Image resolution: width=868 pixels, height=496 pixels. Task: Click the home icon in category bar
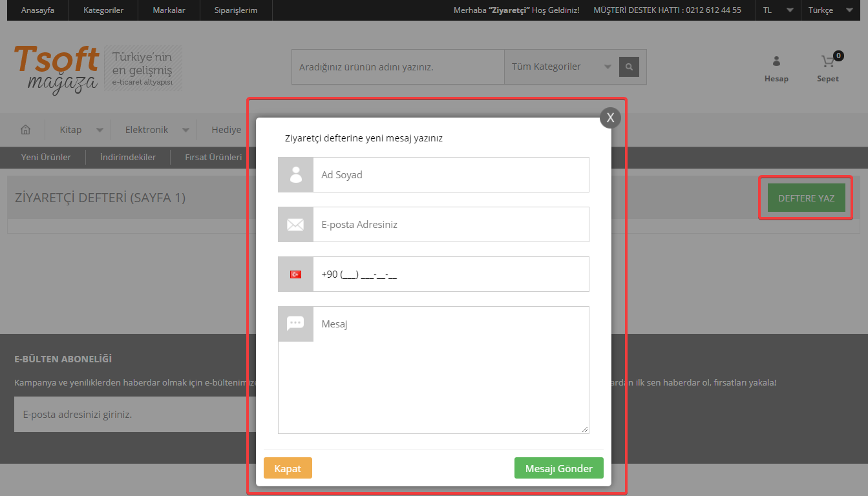[26, 130]
